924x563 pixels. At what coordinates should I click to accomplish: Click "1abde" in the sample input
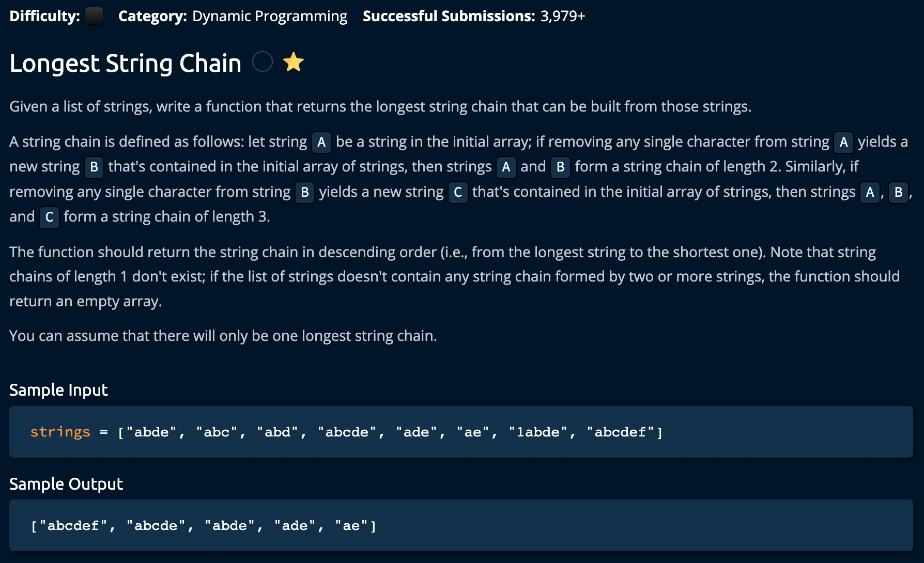point(538,432)
